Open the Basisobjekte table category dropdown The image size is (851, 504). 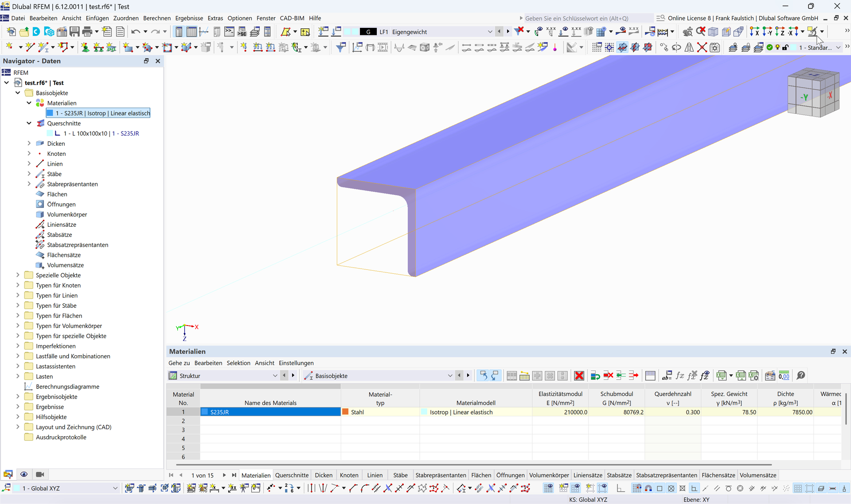[450, 376]
